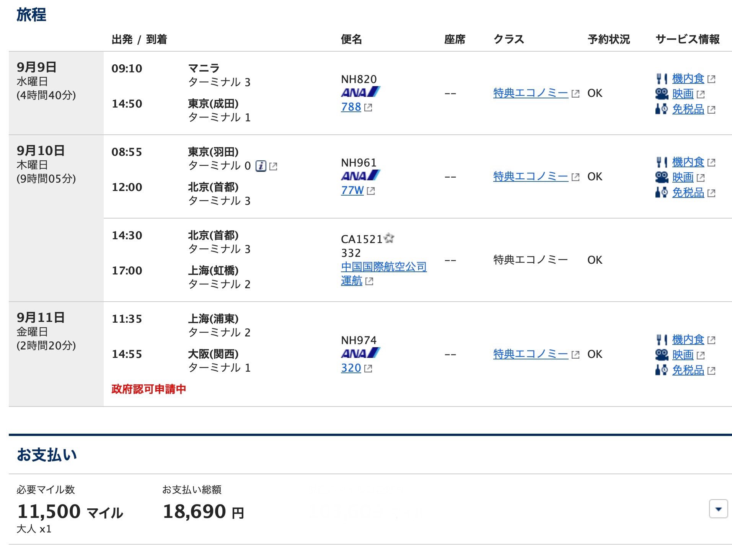Click info icon beside Haneda ターミナル 0
This screenshot has height=560, width=732.
click(x=261, y=166)
